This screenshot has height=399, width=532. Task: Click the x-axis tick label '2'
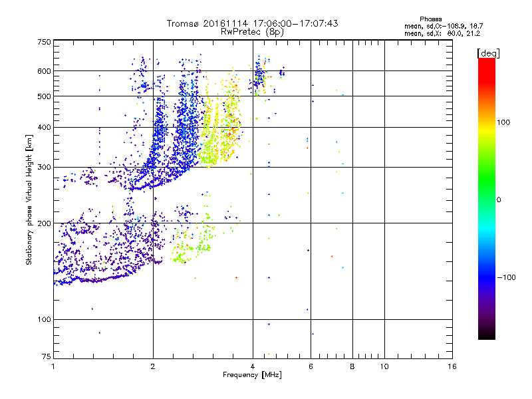click(153, 366)
